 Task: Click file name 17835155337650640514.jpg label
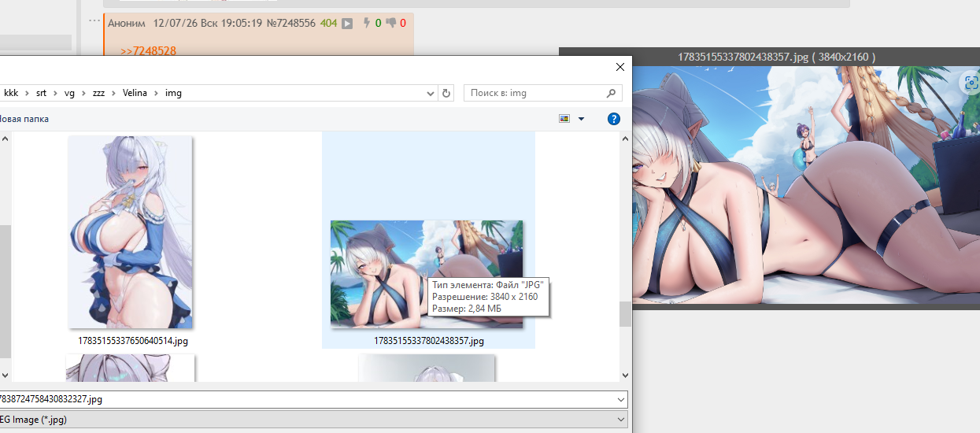[133, 341]
